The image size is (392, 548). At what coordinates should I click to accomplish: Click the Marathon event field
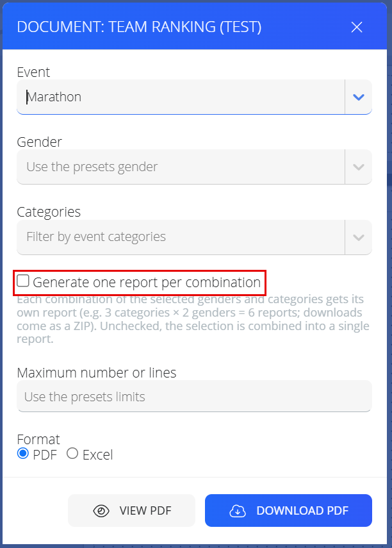click(181, 97)
